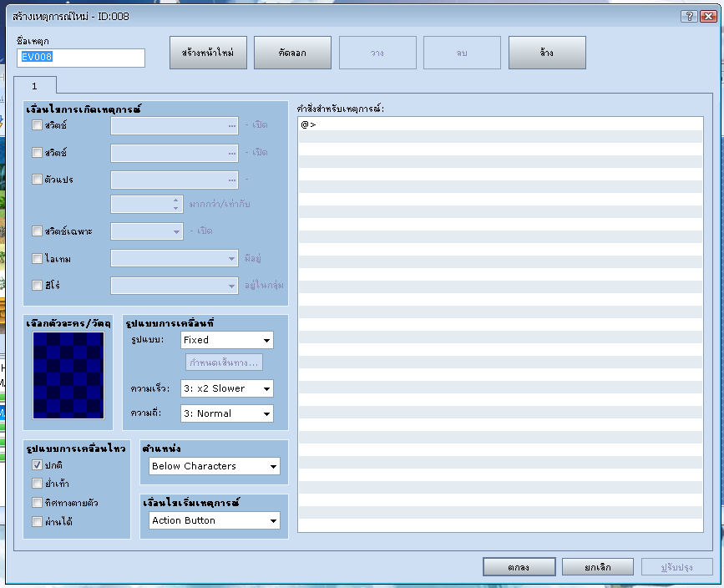Open the first switch selector ellipsis
This screenshot has height=588, width=724.
[232, 125]
